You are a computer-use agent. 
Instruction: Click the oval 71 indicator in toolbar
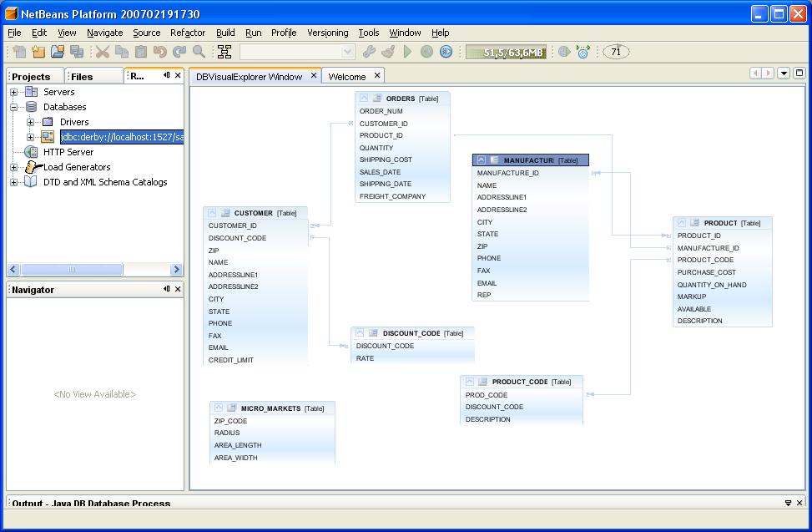coord(616,52)
